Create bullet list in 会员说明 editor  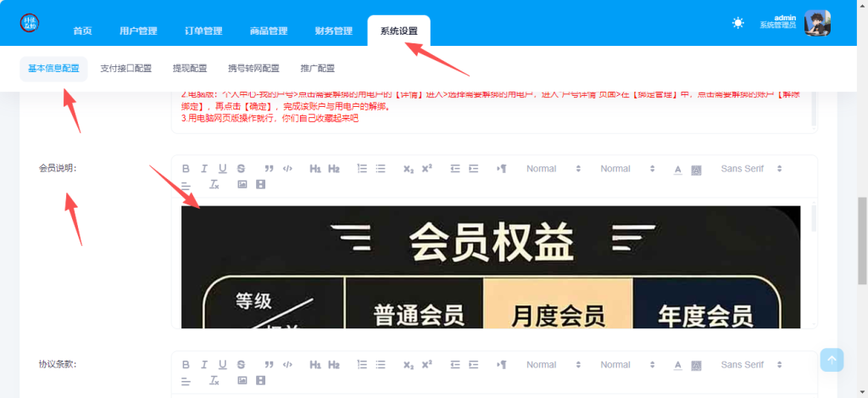[381, 169]
